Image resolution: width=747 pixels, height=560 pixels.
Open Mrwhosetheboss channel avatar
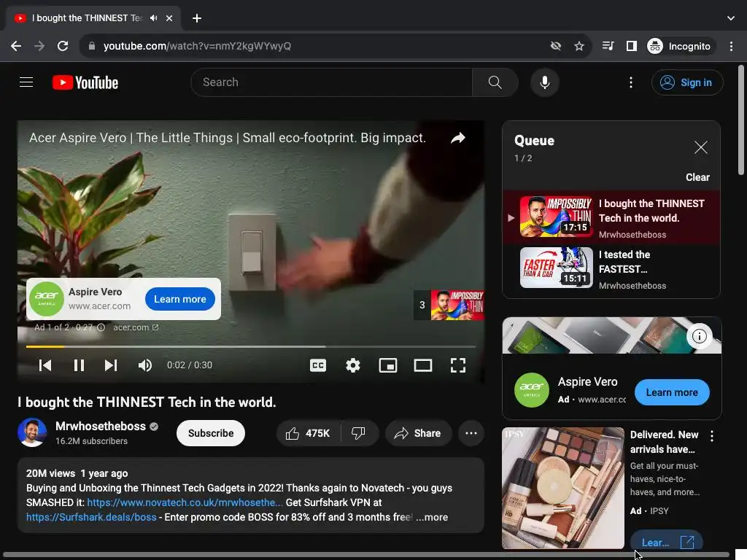pyautogui.click(x=32, y=433)
